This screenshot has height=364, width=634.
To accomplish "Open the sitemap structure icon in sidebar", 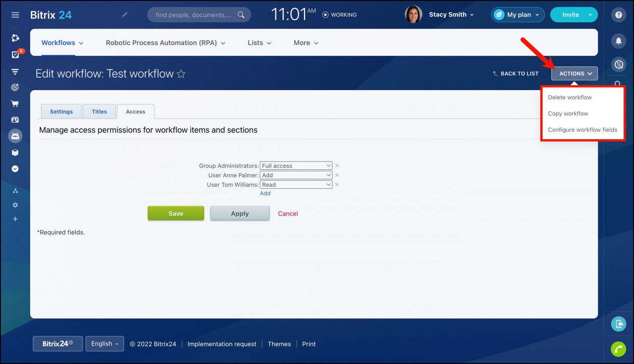I will [15, 191].
